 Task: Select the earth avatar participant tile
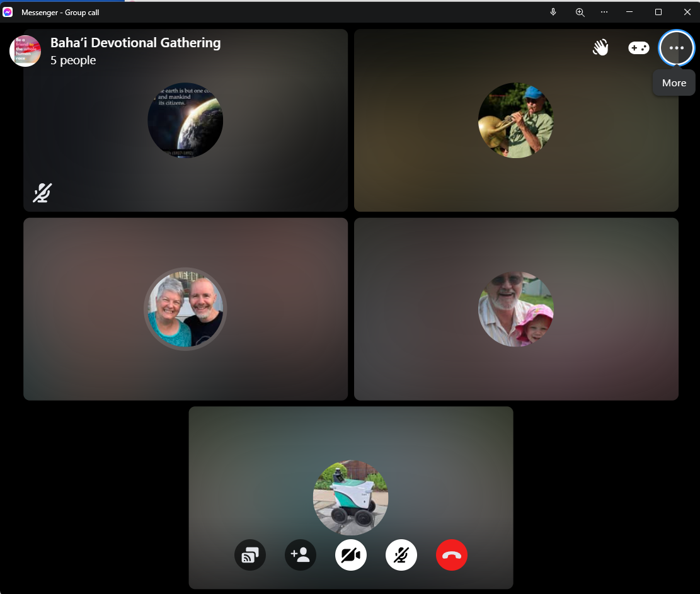tap(185, 120)
